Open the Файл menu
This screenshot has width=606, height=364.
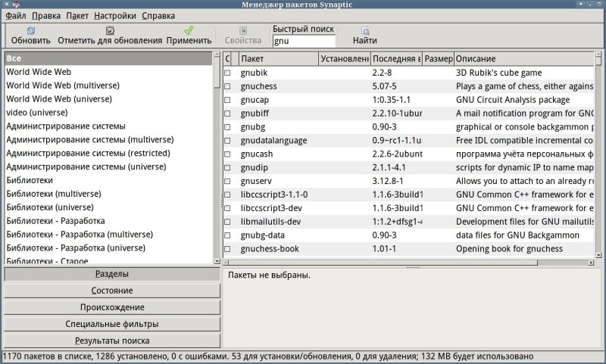pyautogui.click(x=16, y=16)
